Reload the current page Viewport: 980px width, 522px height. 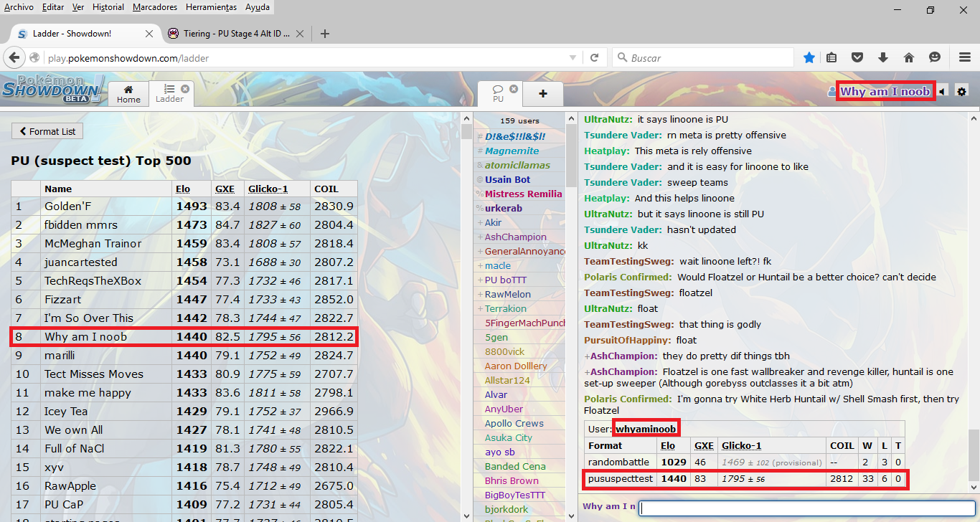point(595,58)
